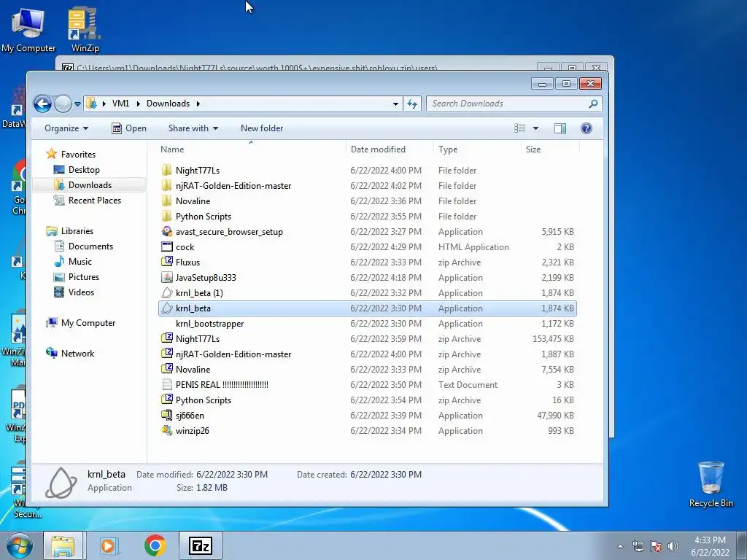Toggle the preview pane button
Screen dimensions: 747x560
pos(560,128)
